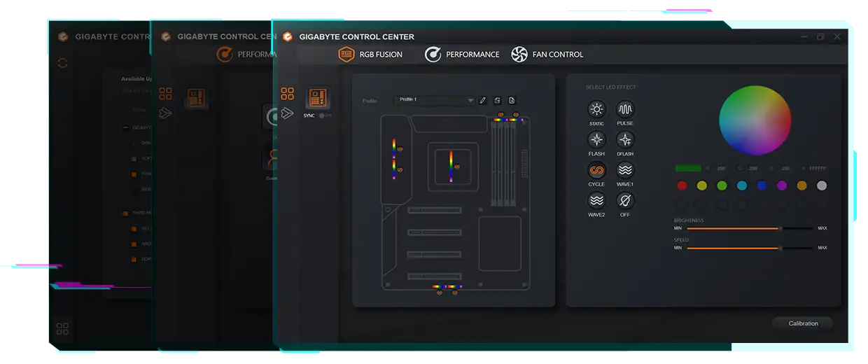Select the bottom edge LED strip
The width and height of the screenshot is (868, 364).
(x=447, y=286)
